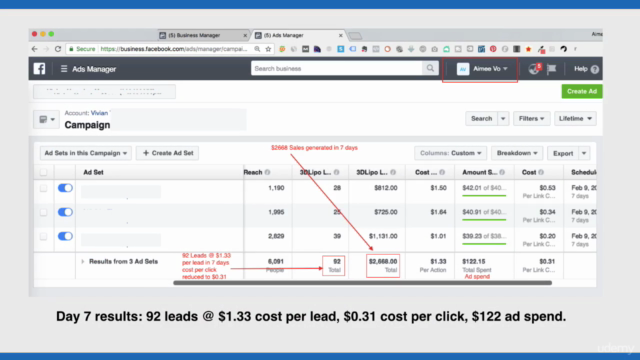This screenshot has width=640, height=360.
Task: Click $40.91 amount spent progress bar
Action: (484, 220)
